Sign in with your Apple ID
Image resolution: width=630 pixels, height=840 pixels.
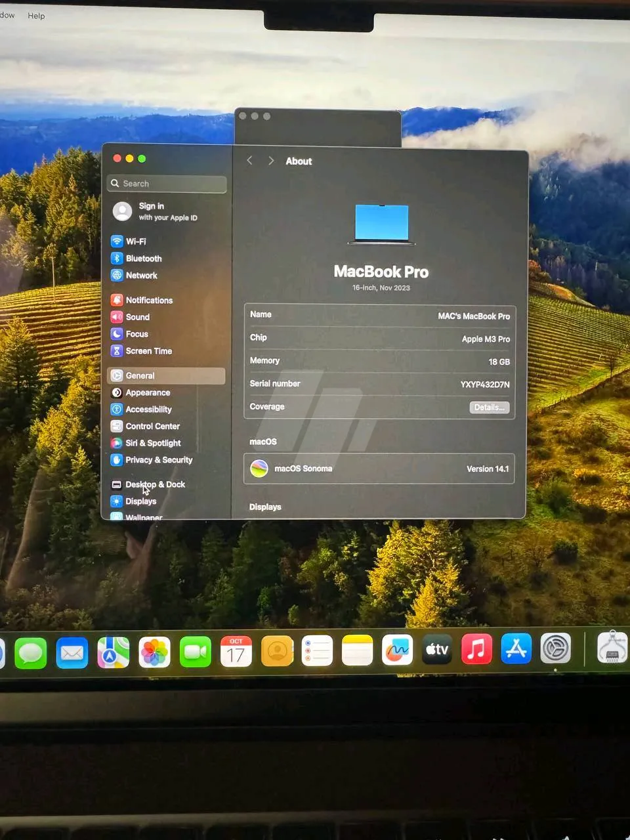click(156, 211)
